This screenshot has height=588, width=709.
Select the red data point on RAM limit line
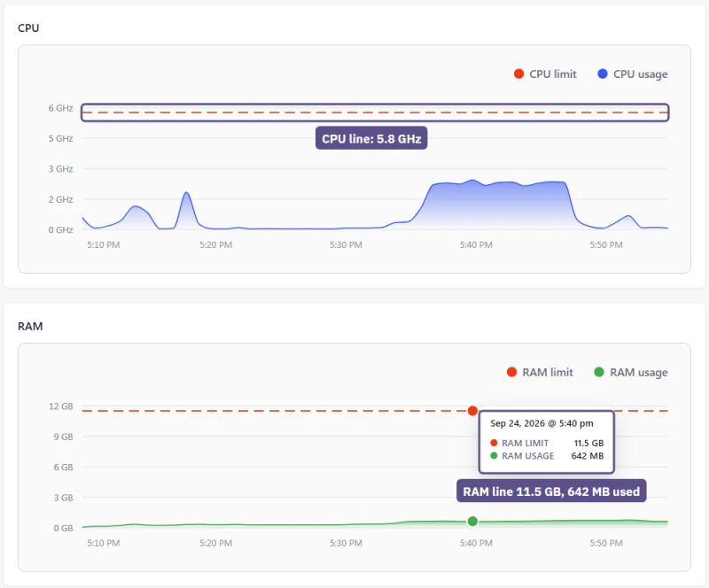pos(472,411)
